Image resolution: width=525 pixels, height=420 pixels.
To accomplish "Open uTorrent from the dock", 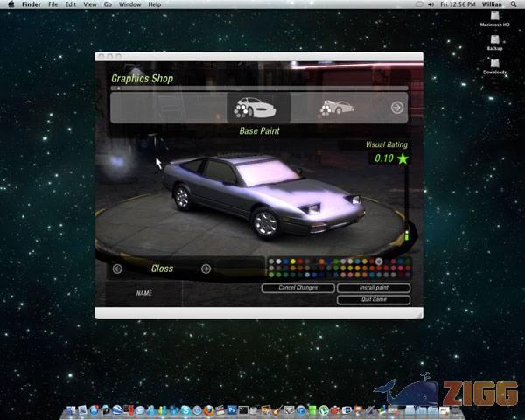I will (324, 410).
